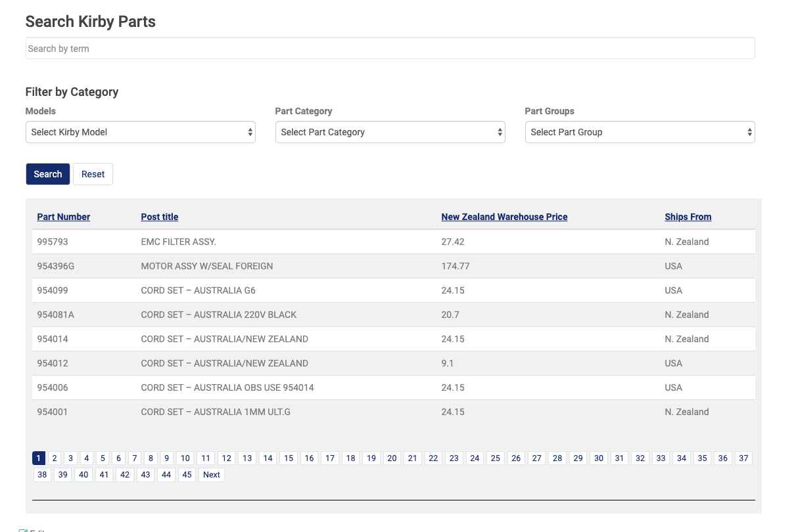Click the Reset button
This screenshot has width=796, height=532.
click(x=93, y=174)
